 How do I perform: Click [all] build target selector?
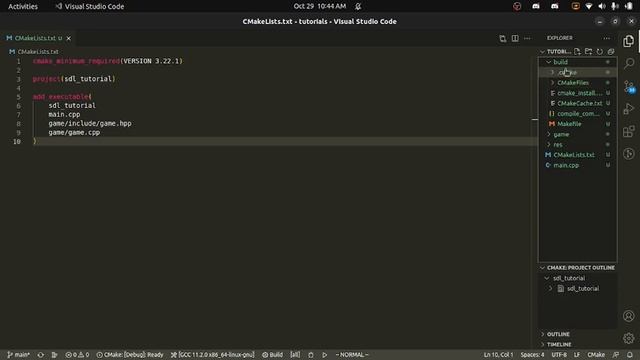click(295, 355)
